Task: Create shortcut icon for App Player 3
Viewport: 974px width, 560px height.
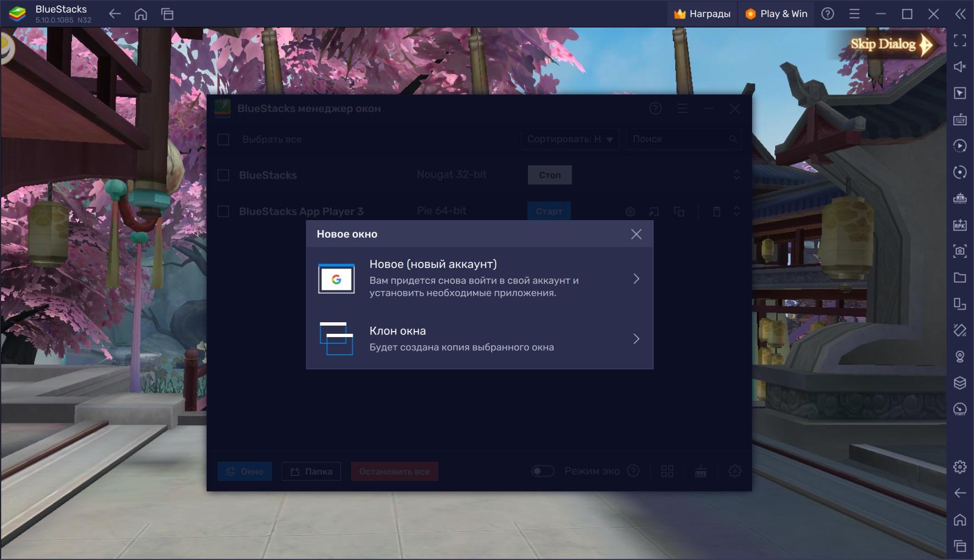Action: pyautogui.click(x=654, y=211)
